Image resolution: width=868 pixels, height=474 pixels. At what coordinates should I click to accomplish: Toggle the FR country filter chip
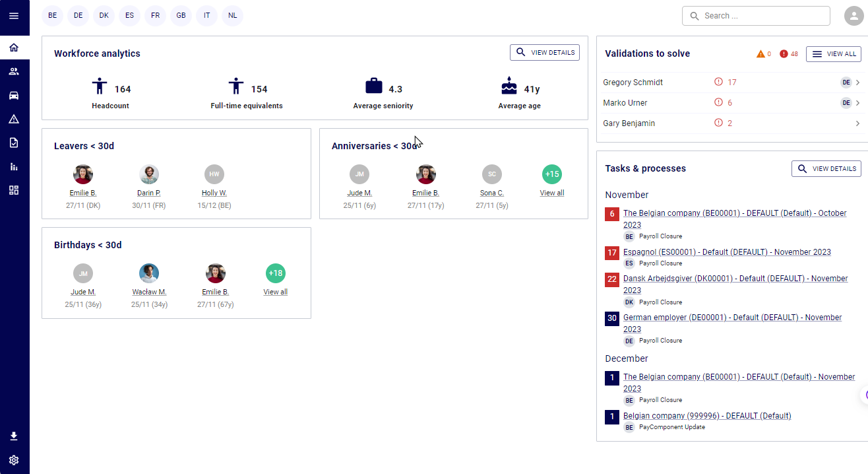(155, 15)
